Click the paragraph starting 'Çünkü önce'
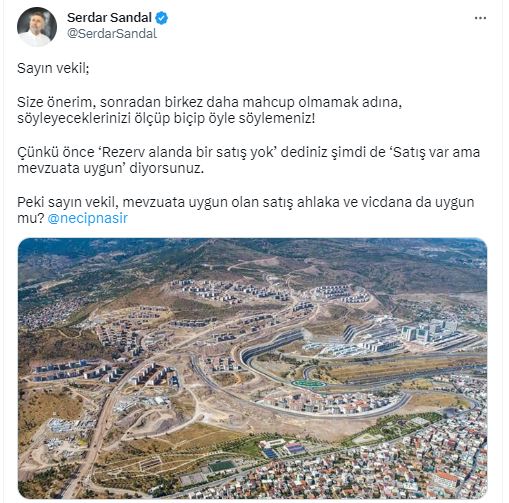This screenshot has width=509, height=503. click(248, 160)
